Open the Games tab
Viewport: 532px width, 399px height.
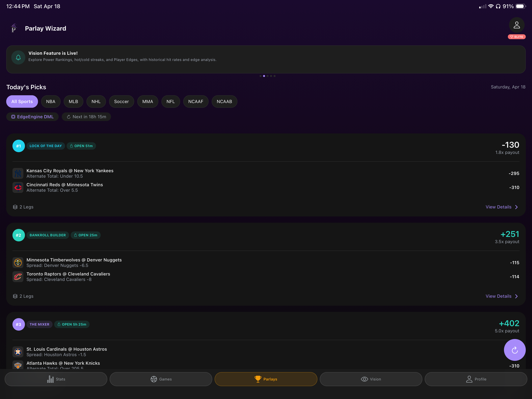161,379
